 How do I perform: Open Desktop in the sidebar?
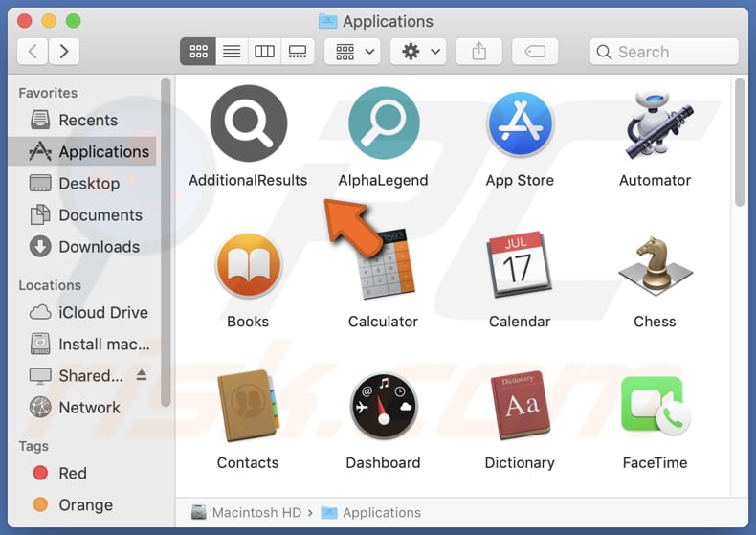pyautogui.click(x=82, y=184)
